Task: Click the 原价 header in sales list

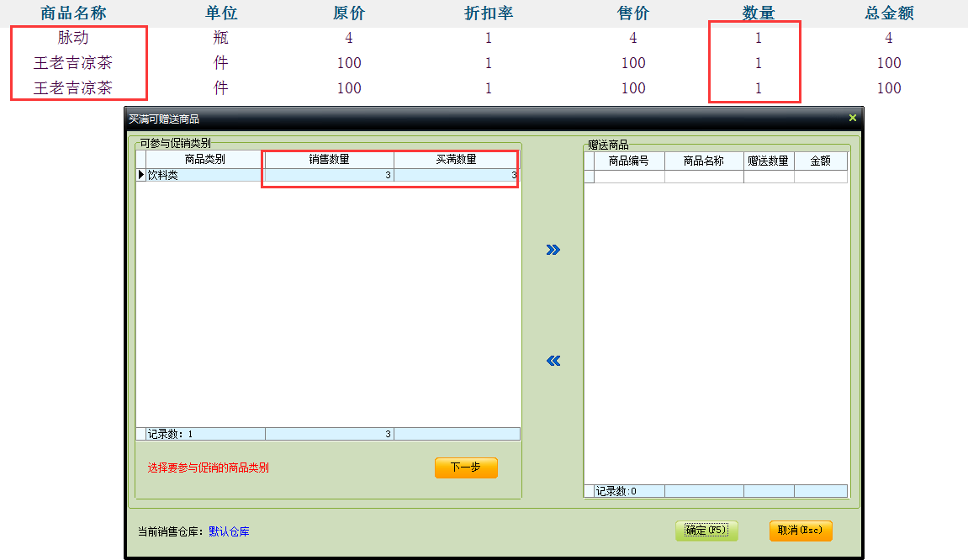Action: click(349, 13)
